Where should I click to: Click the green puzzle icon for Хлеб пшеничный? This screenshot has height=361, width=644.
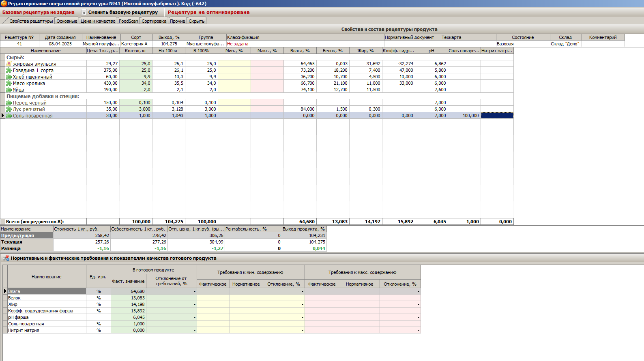click(x=9, y=77)
